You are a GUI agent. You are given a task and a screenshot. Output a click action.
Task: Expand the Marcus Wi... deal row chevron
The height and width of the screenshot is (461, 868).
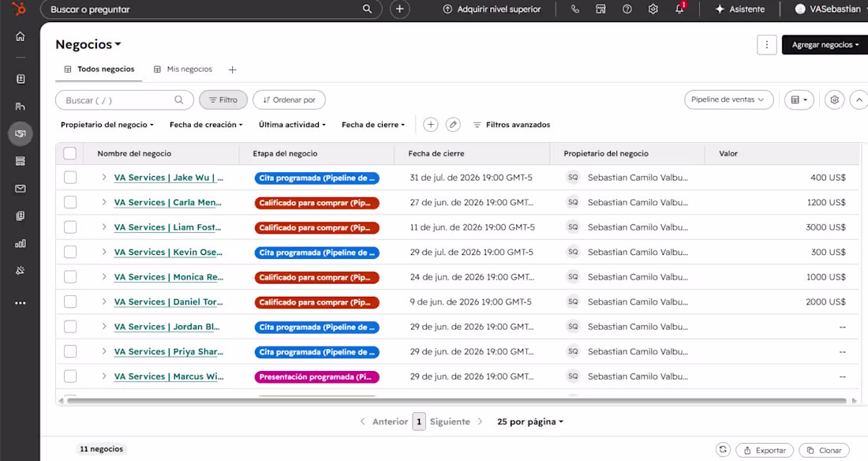coord(103,377)
